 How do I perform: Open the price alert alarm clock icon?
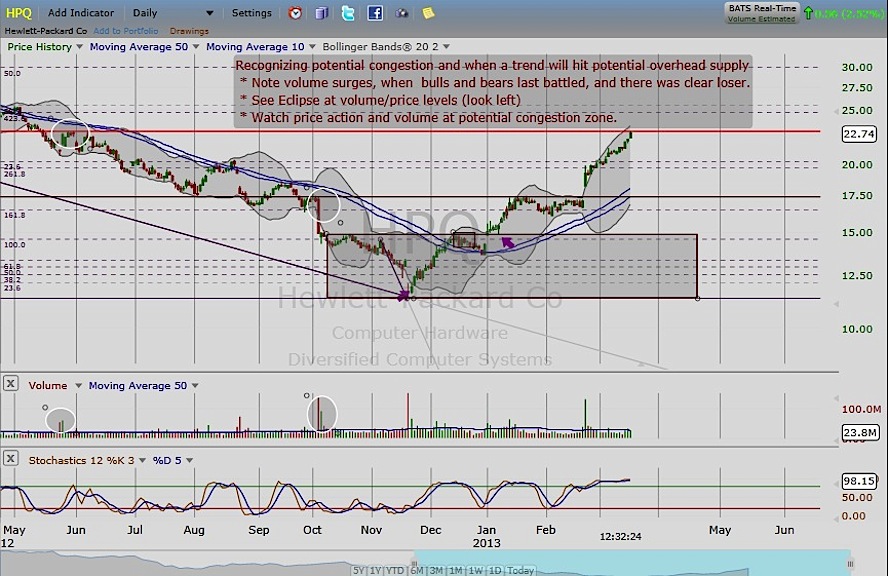click(295, 13)
